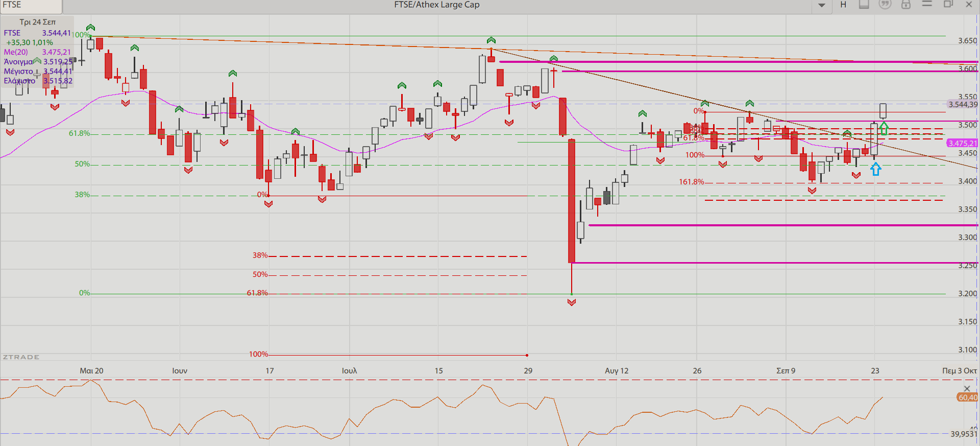Click the Άνοιγμα opening price row
The height and width of the screenshot is (446, 980).
[x=38, y=62]
